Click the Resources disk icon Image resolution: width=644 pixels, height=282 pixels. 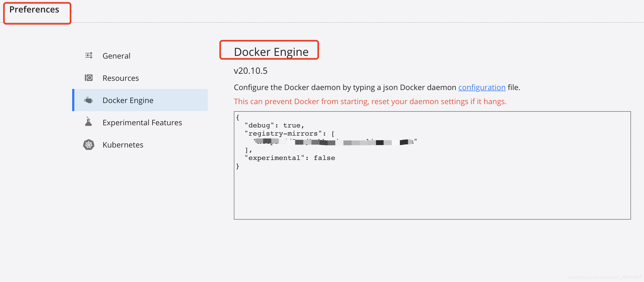coord(89,78)
